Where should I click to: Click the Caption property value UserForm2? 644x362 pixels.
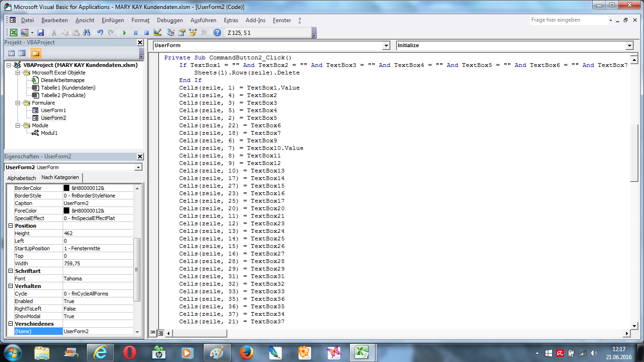[x=98, y=203]
